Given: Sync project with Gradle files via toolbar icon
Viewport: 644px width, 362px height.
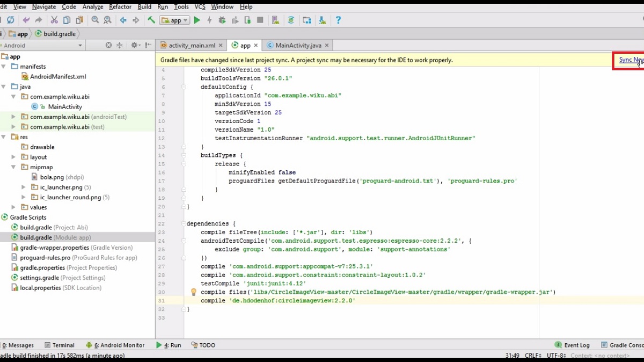Looking at the screenshot, I should 291,20.
